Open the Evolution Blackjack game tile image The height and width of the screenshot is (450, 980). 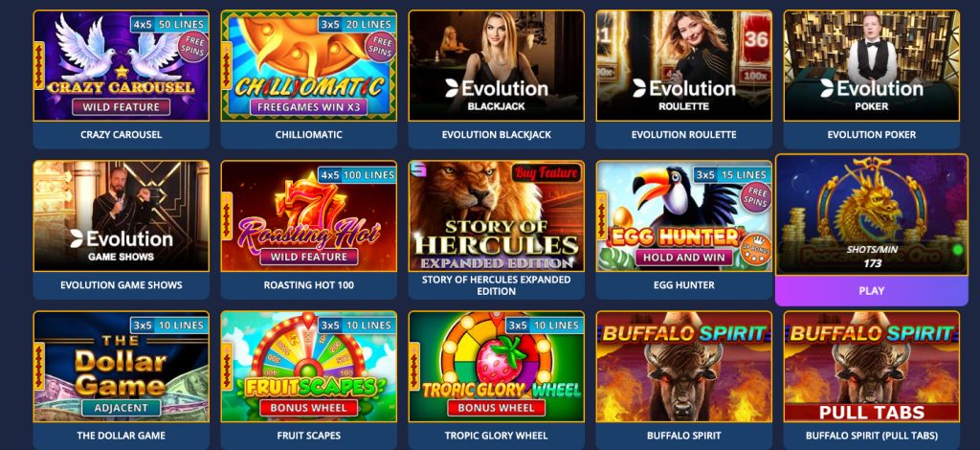click(497, 66)
